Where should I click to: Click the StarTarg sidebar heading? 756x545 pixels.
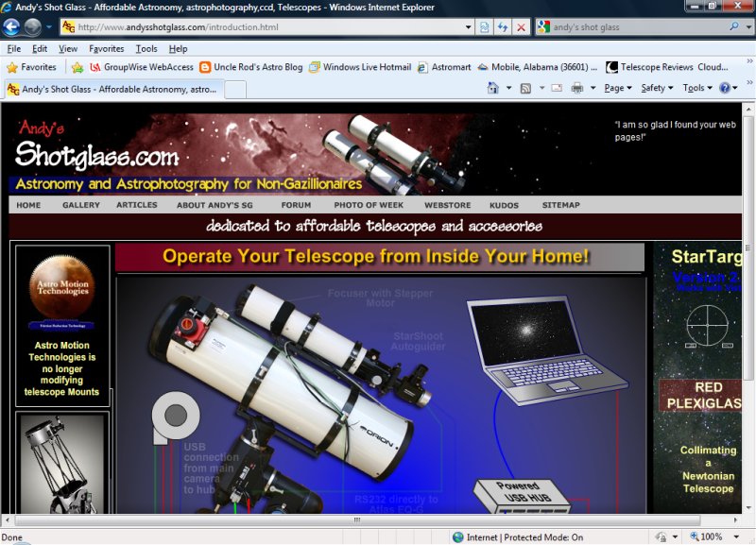coord(706,257)
